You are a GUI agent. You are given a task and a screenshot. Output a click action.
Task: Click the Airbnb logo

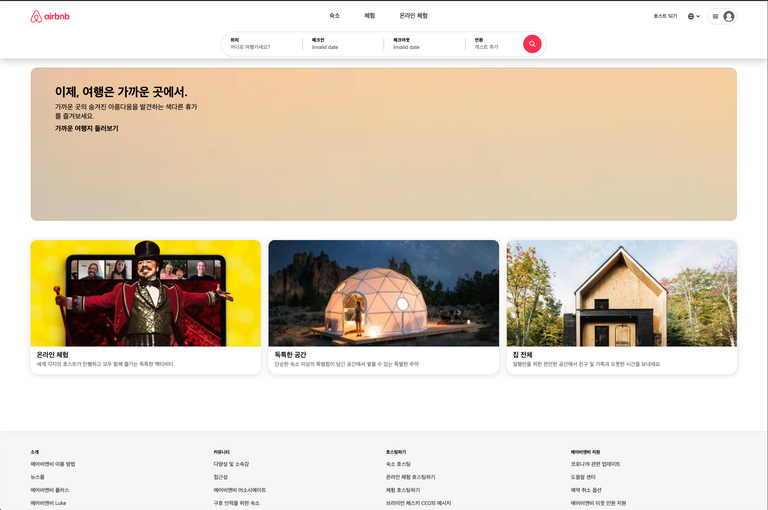(x=50, y=17)
